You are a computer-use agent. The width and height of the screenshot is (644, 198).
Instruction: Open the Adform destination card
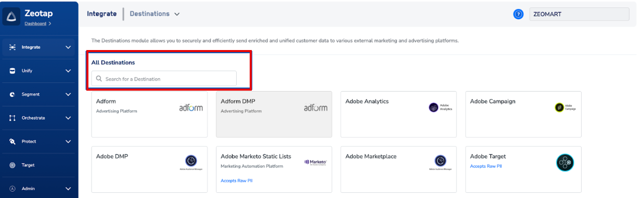tap(149, 114)
